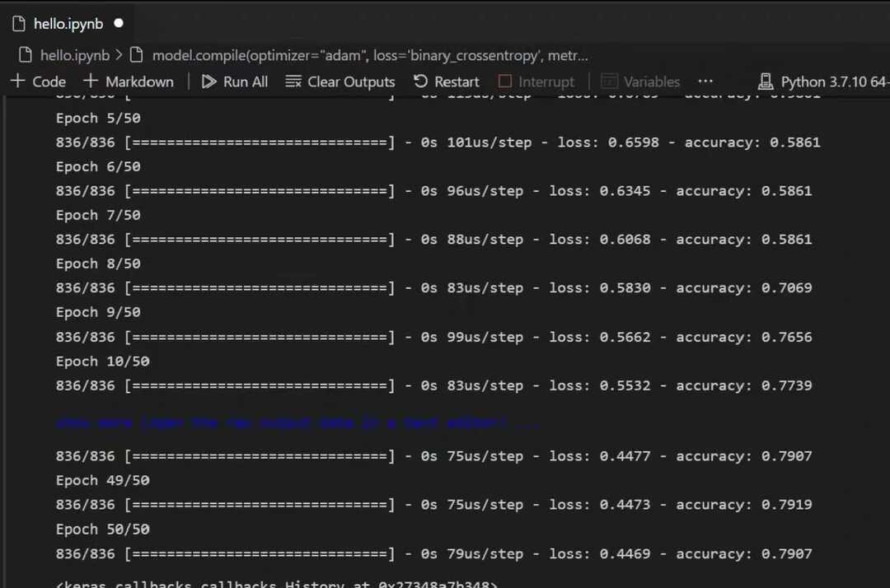This screenshot has height=588, width=890.
Task: Click the 'Epoch 7/50' output line
Action: tap(98, 216)
